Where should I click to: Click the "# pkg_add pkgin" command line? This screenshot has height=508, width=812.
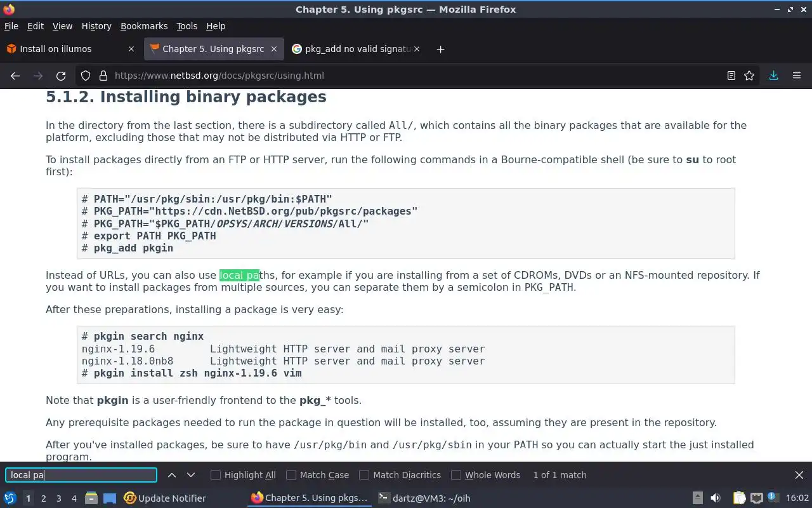point(128,248)
